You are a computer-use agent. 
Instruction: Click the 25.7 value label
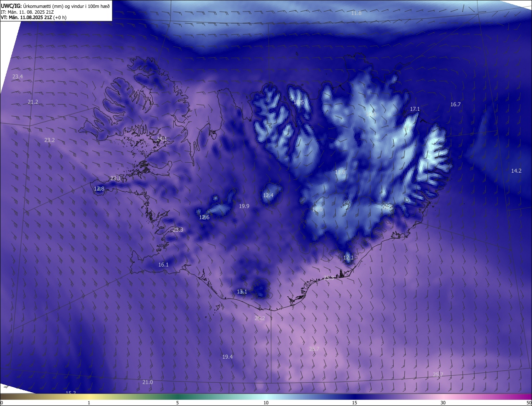(438, 374)
